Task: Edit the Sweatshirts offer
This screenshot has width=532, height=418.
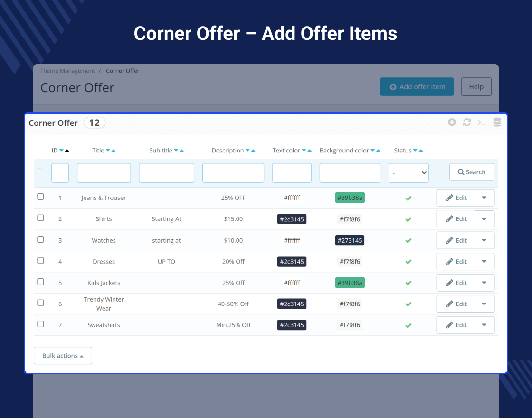Action: coord(456,325)
